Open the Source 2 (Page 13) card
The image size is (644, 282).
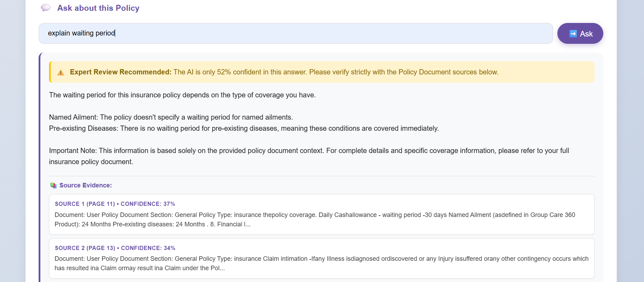pyautogui.click(x=322, y=258)
